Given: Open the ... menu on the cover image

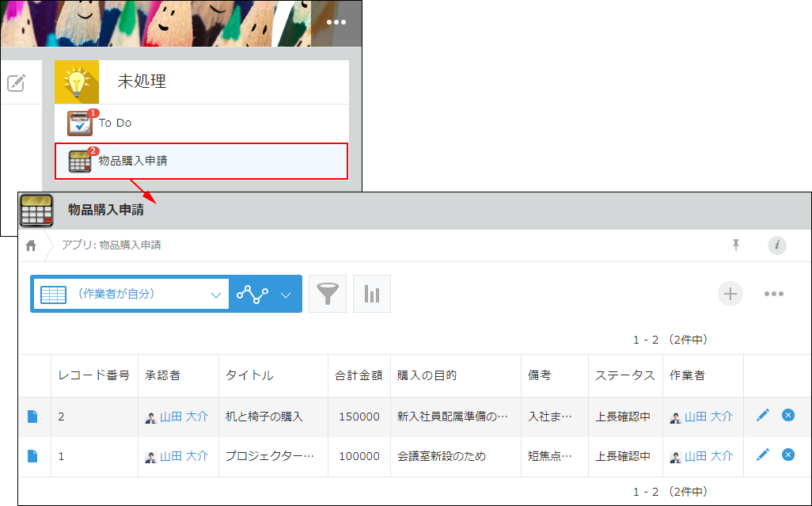Looking at the screenshot, I should tap(336, 22).
